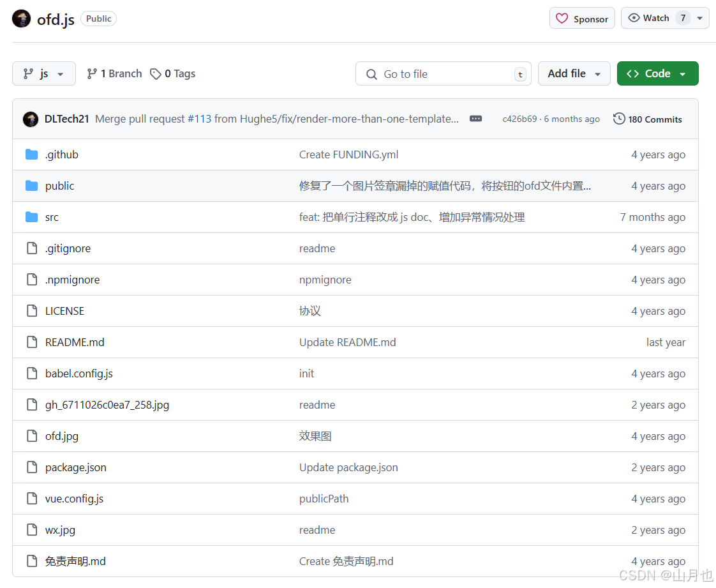Viewport: 716px width, 588px height.
Task: Open the gh_6711026c0ea7_258.jpg file name
Action: [107, 405]
